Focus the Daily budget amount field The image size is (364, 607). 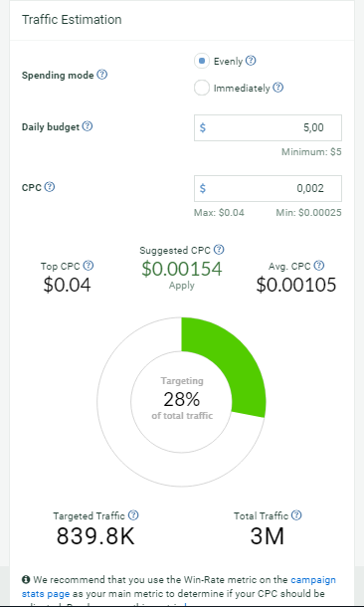pos(268,127)
